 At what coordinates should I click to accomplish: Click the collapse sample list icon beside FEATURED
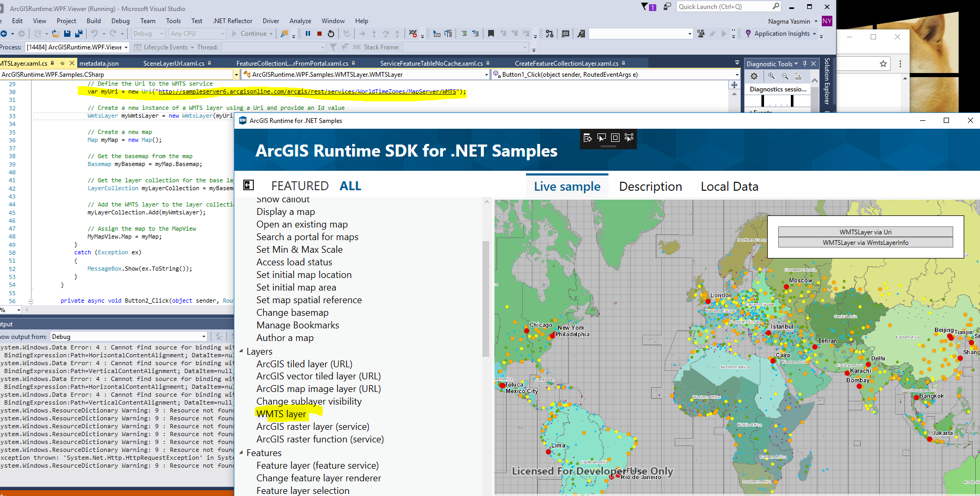click(x=249, y=185)
